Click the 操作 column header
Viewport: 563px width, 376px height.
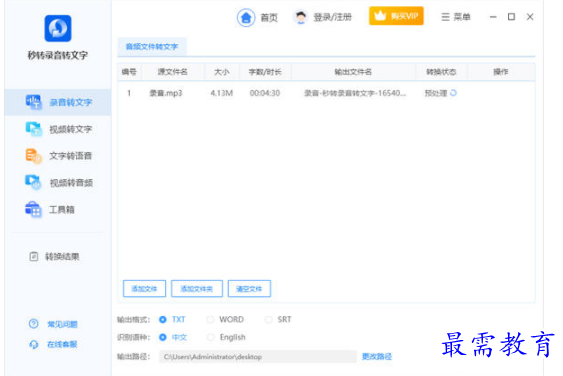pyautogui.click(x=501, y=72)
